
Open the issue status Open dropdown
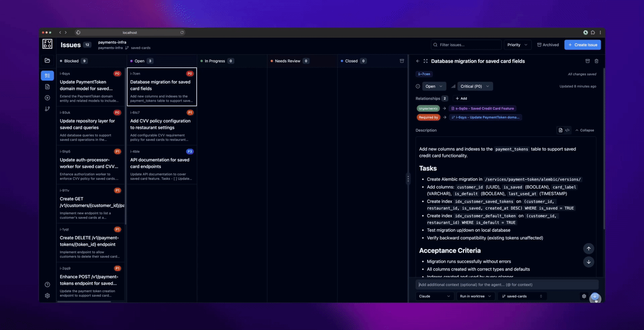(434, 87)
